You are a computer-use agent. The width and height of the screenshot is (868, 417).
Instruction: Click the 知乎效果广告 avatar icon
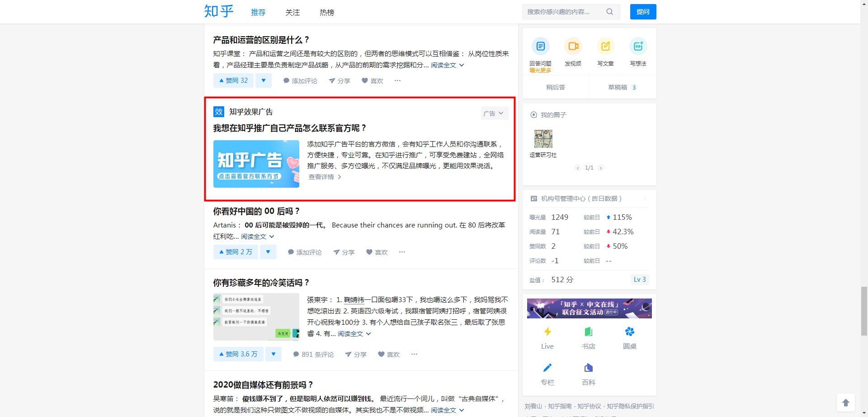219,112
